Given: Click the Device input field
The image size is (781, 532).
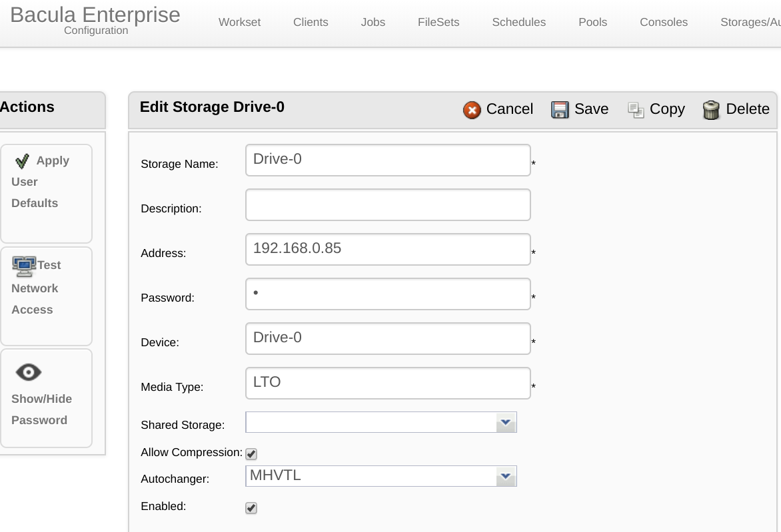Looking at the screenshot, I should [x=388, y=338].
